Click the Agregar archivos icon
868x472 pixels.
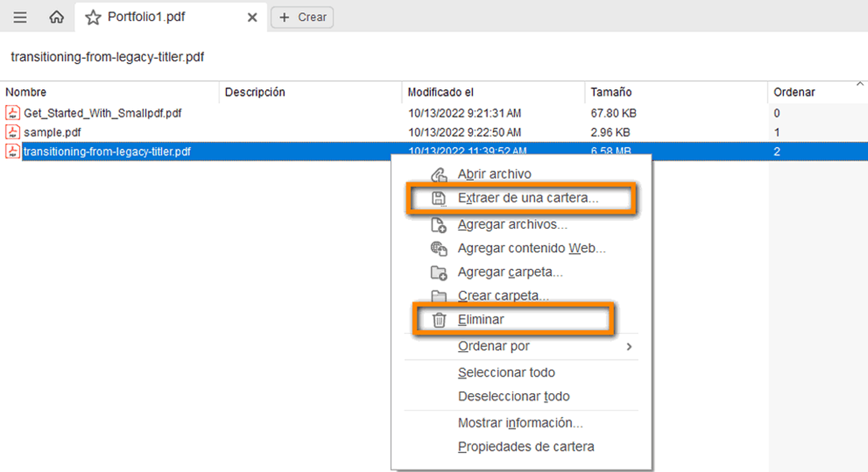tap(439, 225)
